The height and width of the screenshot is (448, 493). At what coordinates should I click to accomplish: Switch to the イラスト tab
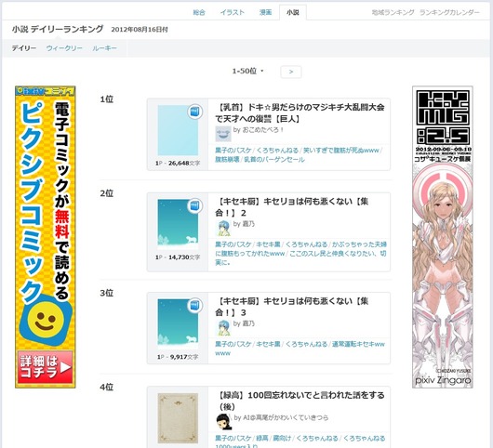pos(232,13)
